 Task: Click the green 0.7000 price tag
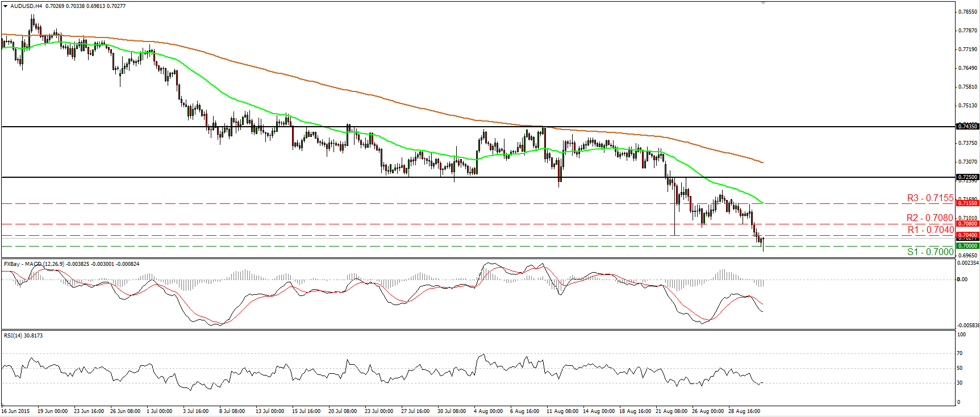click(x=968, y=246)
